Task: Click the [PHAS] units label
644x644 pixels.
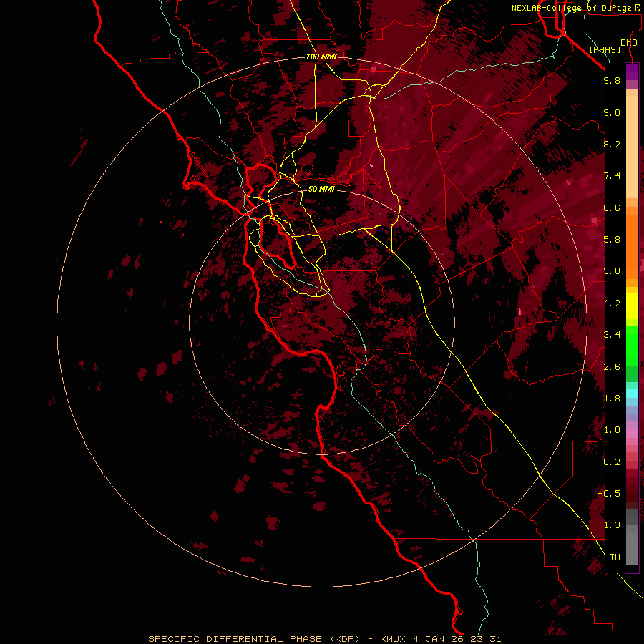Action: [x=605, y=50]
